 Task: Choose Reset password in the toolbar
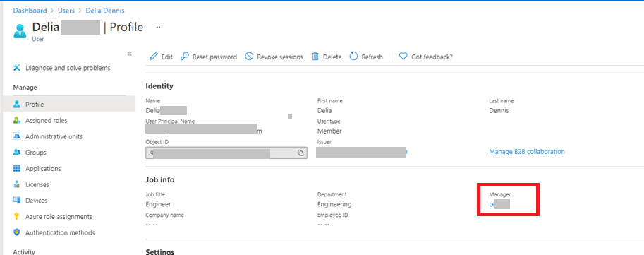(215, 57)
